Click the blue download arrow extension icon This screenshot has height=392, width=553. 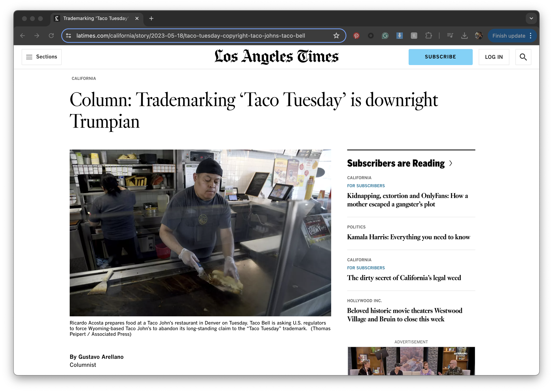point(400,36)
